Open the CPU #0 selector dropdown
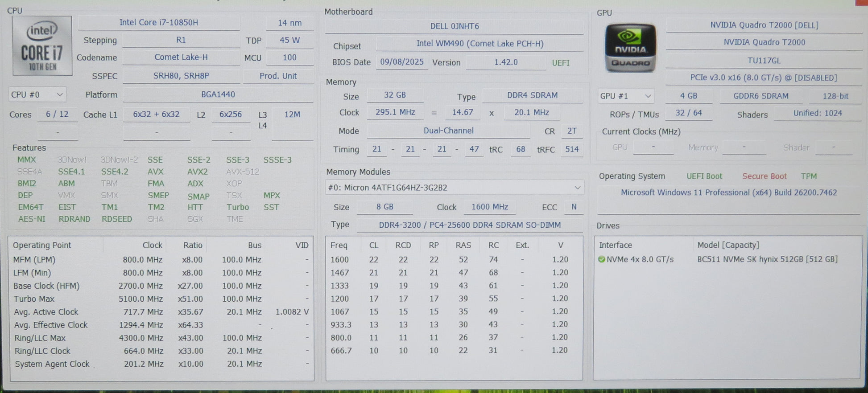The width and height of the screenshot is (868, 393). 37,95
